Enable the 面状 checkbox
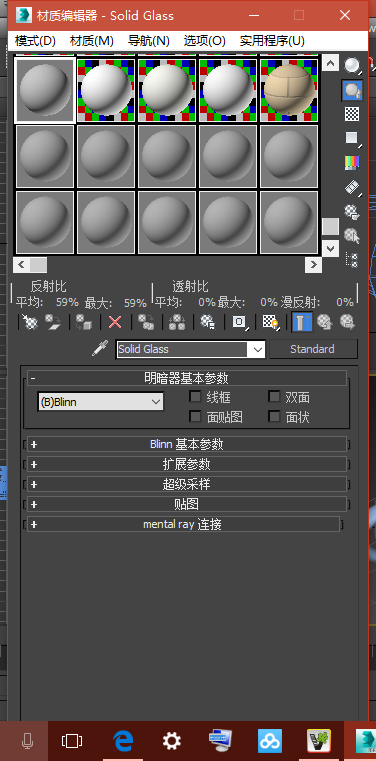 pos(275,416)
